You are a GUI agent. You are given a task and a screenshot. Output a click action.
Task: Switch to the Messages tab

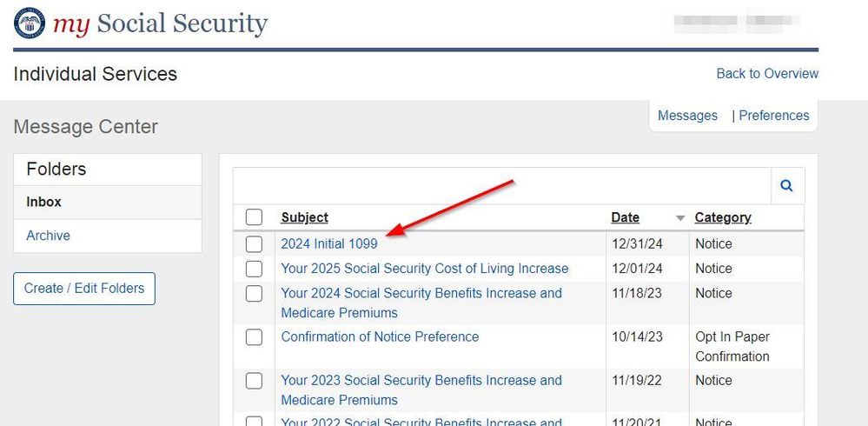point(687,116)
